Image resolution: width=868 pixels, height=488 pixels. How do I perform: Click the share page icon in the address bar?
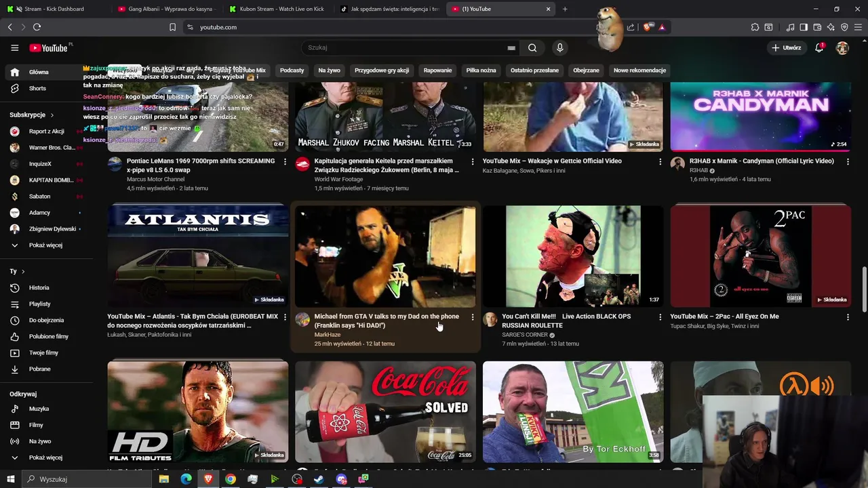[x=631, y=27]
